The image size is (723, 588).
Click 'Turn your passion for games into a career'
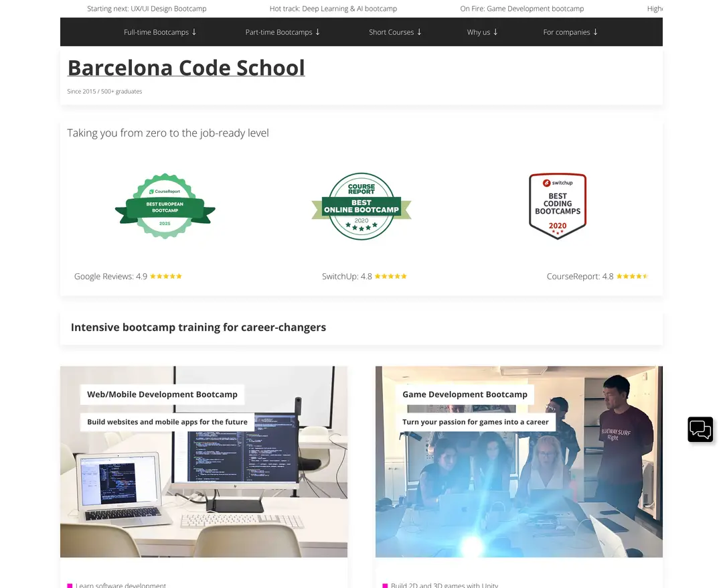[x=475, y=422]
